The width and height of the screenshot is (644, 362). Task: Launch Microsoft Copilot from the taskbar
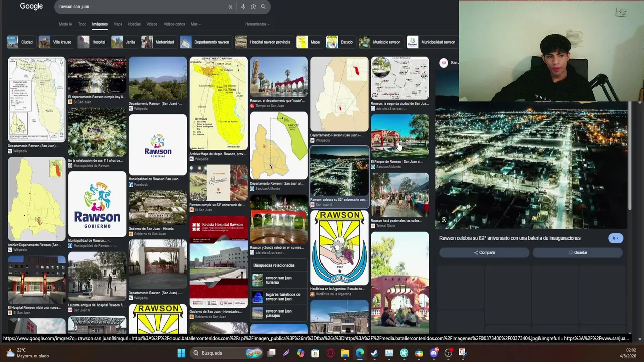click(301, 353)
